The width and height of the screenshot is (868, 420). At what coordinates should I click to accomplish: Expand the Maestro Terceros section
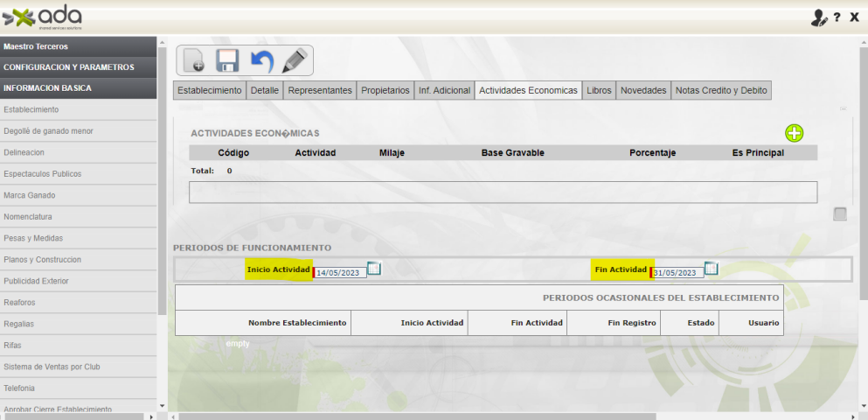pos(79,46)
